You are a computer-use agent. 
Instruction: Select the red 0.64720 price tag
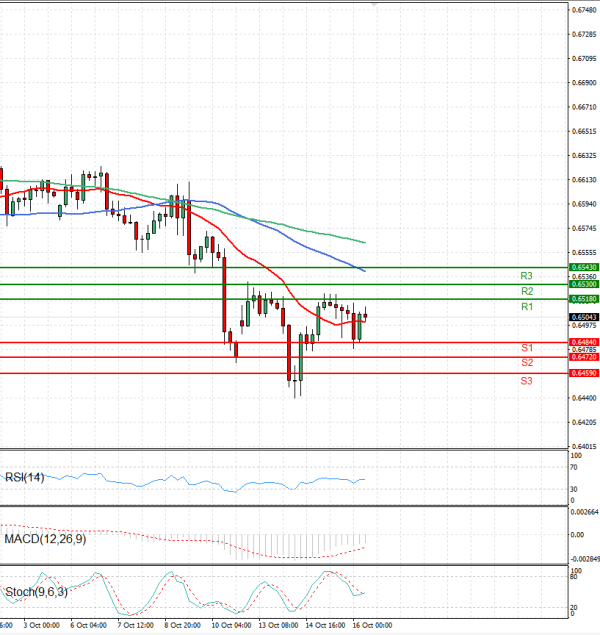point(584,357)
